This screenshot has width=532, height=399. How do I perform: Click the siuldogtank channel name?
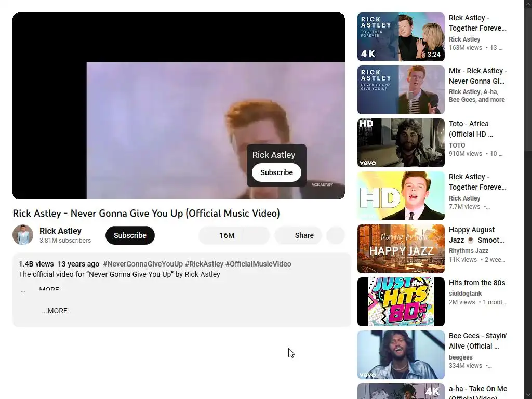[x=465, y=294]
